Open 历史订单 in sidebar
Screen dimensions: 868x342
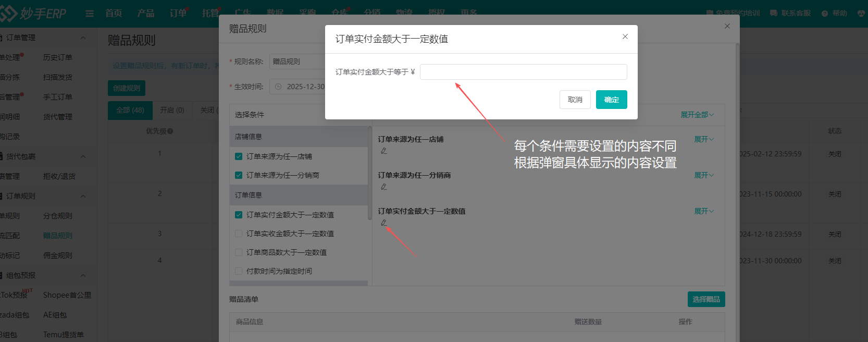pos(58,57)
